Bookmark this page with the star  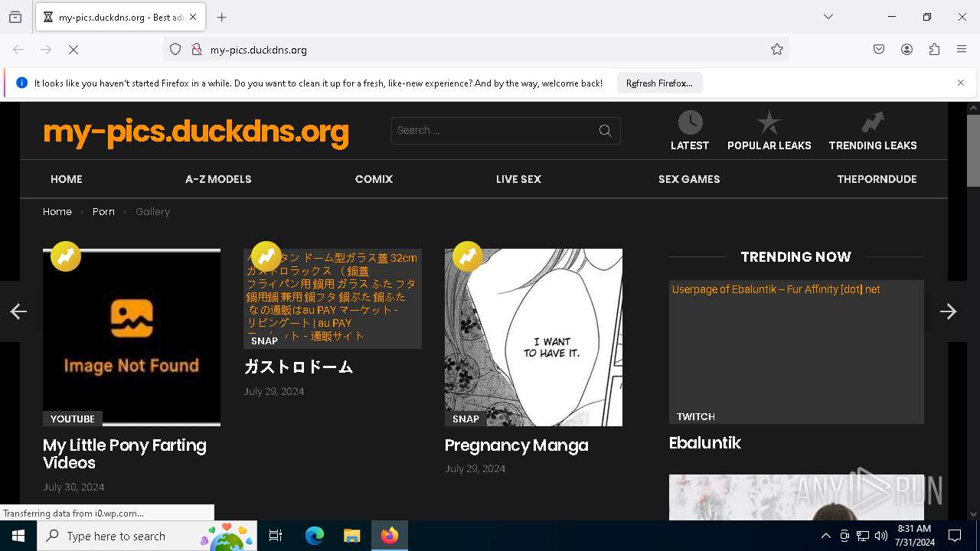click(777, 50)
